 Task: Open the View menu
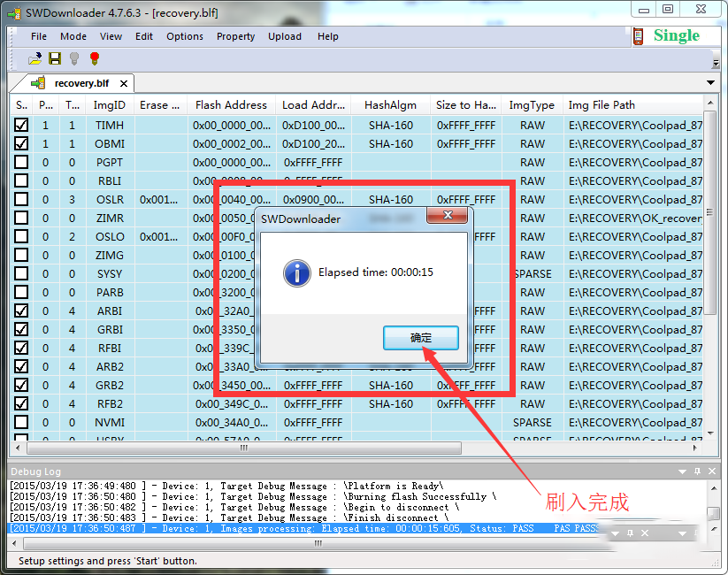tap(111, 36)
